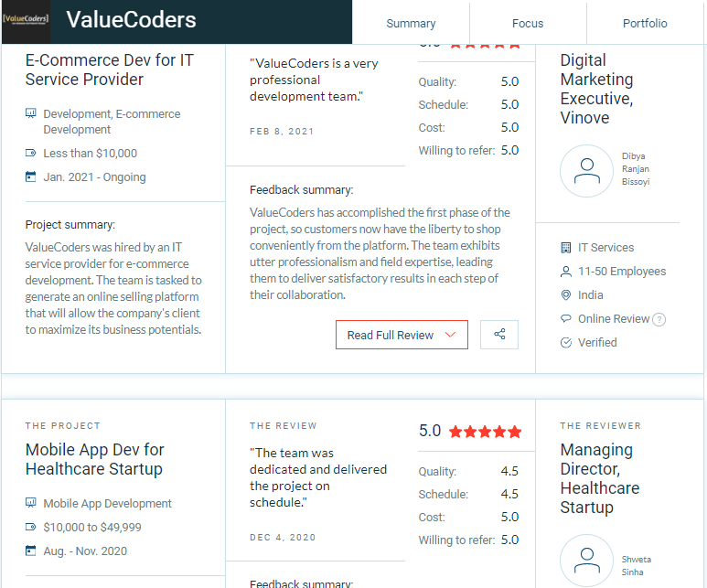Click the Online Review help question icon
The width and height of the screenshot is (707, 588).
point(659,319)
